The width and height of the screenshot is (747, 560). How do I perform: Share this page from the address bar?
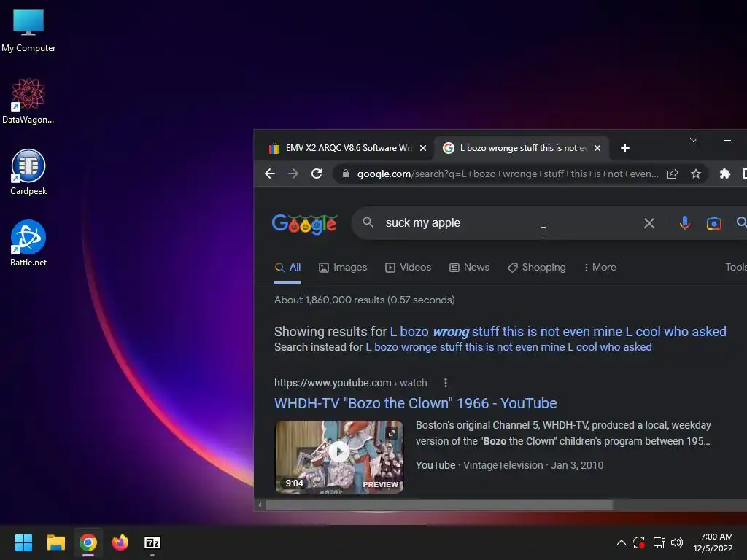pos(673,174)
